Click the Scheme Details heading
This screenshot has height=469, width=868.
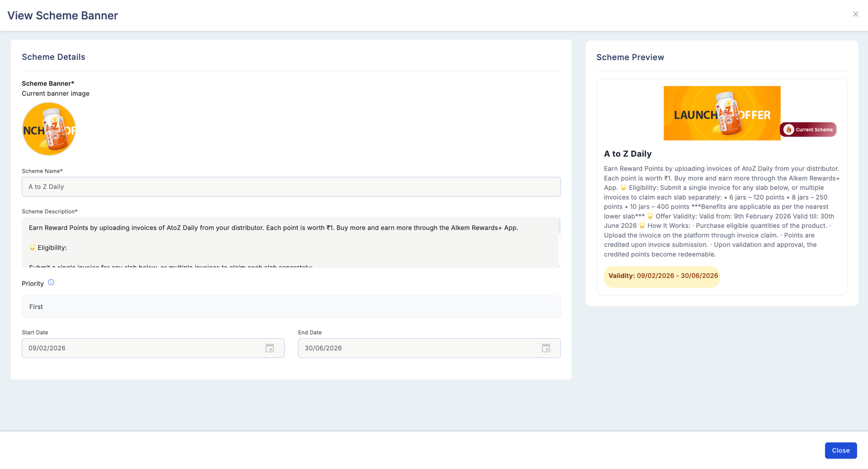53,57
